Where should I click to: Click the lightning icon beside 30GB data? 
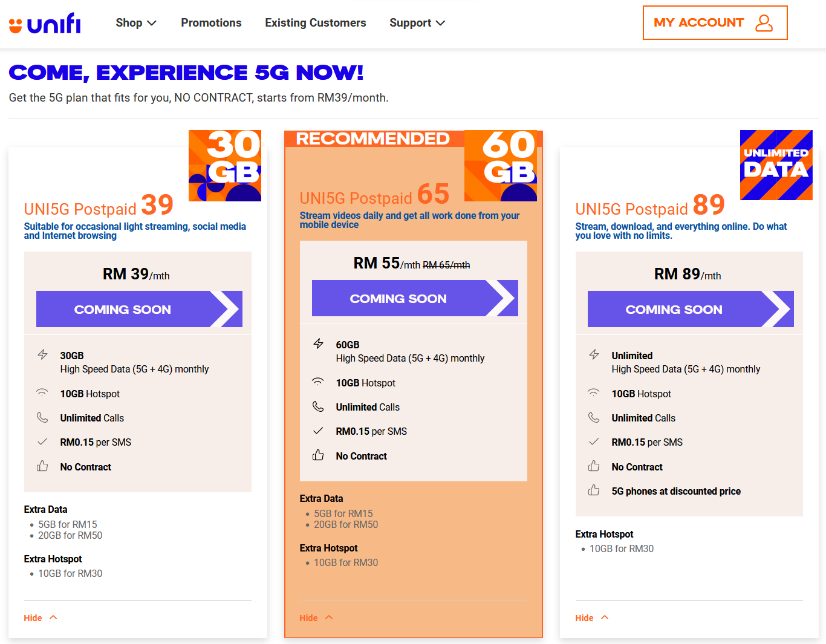click(x=42, y=355)
